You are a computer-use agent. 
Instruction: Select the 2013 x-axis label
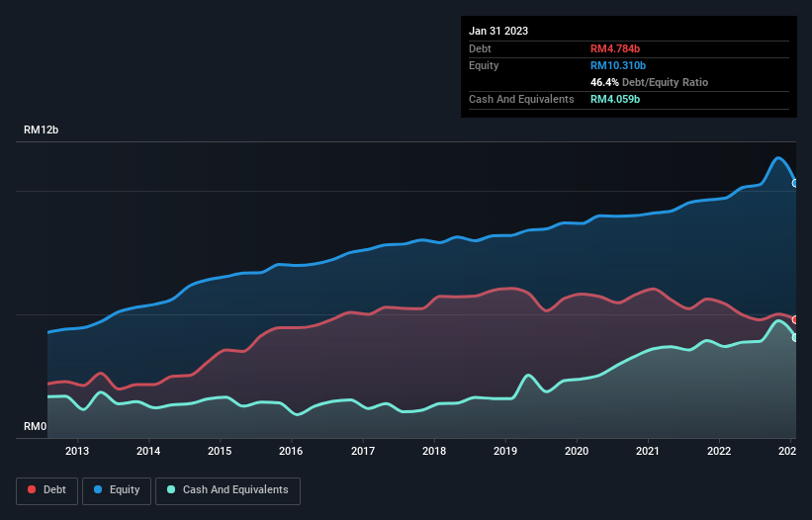(77, 451)
